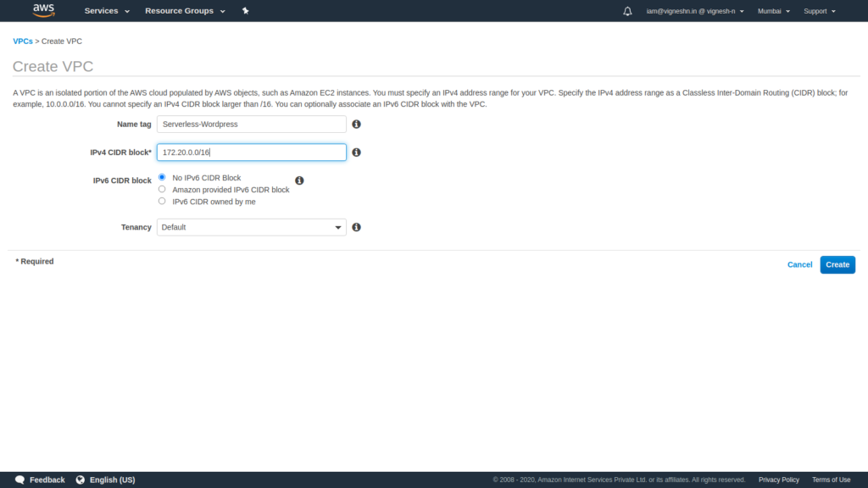
Task: Show info for IPv4 CIDR block
Action: [x=357, y=152]
